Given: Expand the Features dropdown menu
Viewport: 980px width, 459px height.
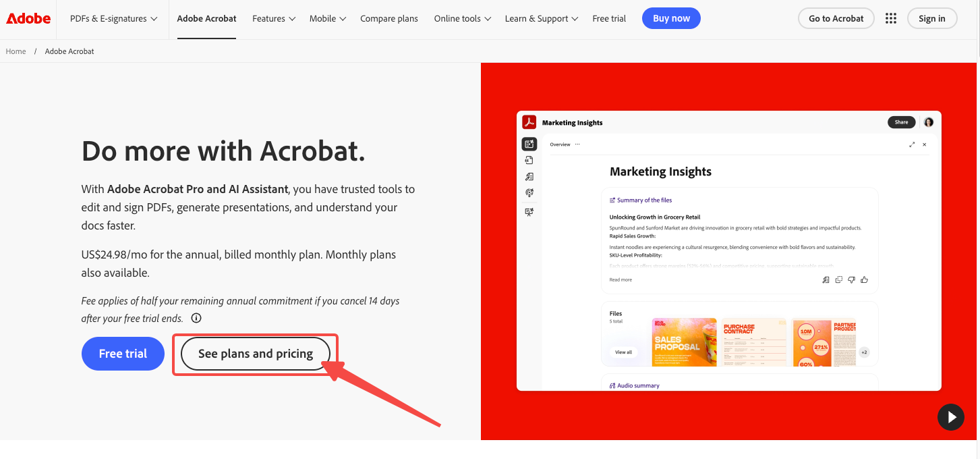Looking at the screenshot, I should tap(274, 19).
